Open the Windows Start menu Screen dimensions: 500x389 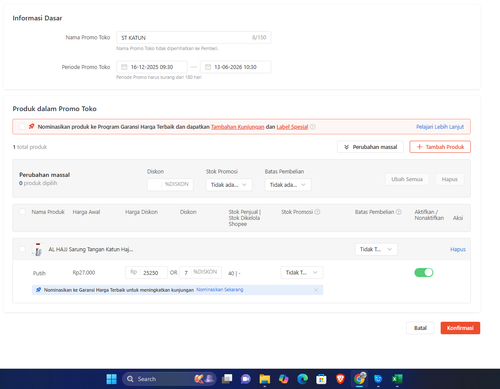111,379
